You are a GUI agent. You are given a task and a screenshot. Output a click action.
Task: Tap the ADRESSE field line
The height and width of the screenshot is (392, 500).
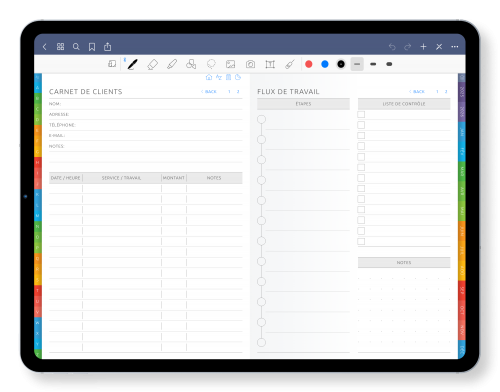(x=146, y=114)
